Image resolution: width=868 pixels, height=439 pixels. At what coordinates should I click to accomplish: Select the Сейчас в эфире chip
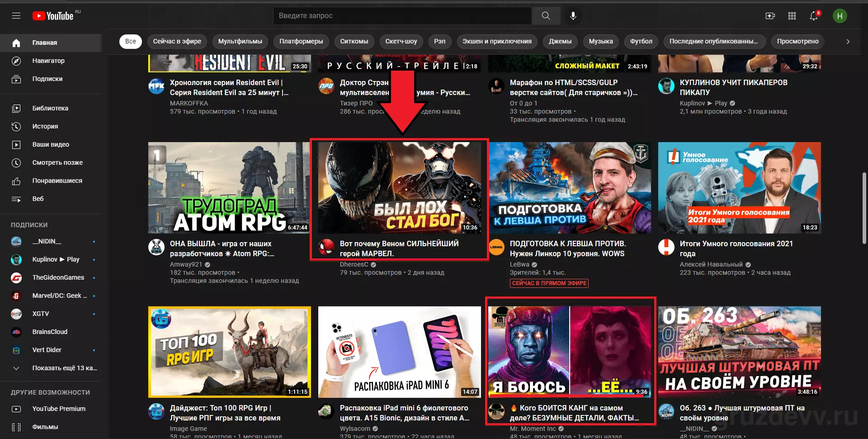point(177,41)
